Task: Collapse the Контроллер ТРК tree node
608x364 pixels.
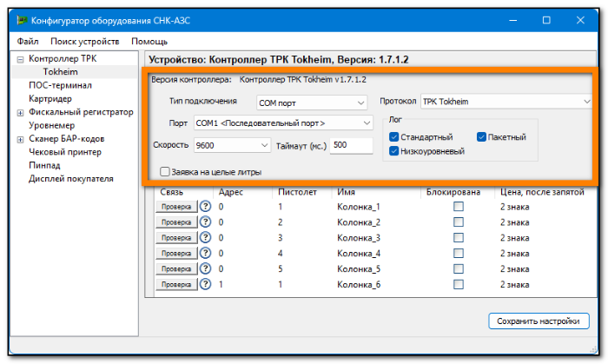Action: (20, 59)
